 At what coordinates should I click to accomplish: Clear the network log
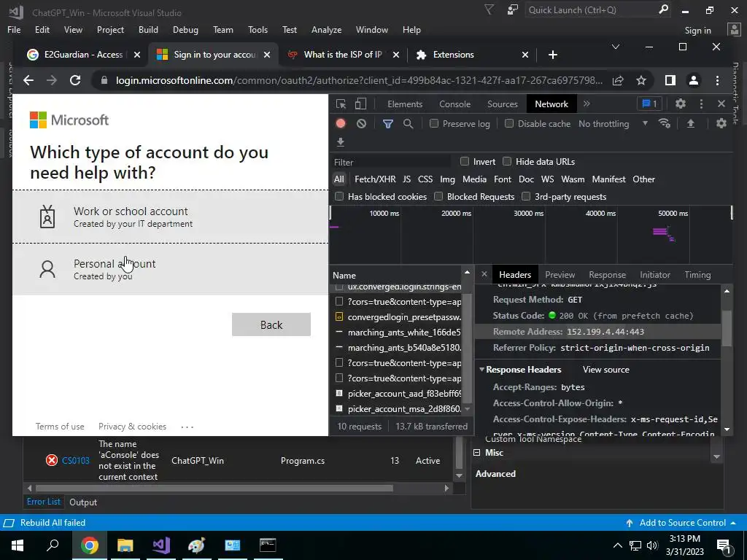pyautogui.click(x=362, y=124)
